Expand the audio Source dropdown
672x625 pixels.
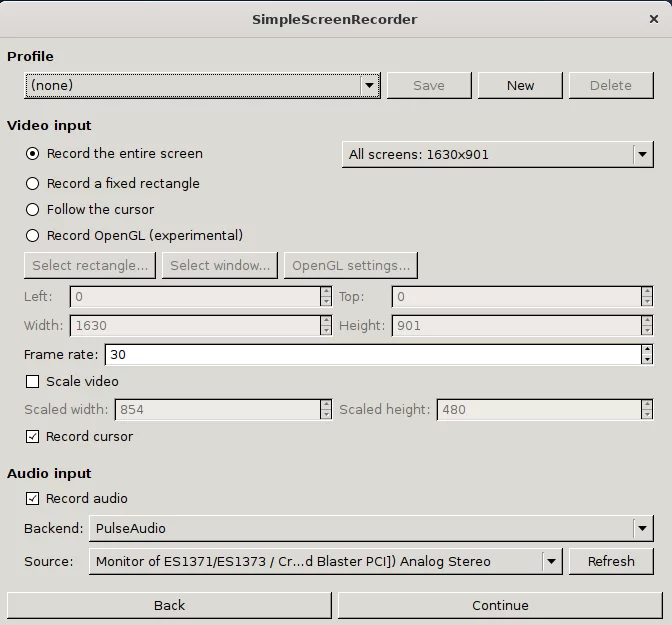coord(326,561)
